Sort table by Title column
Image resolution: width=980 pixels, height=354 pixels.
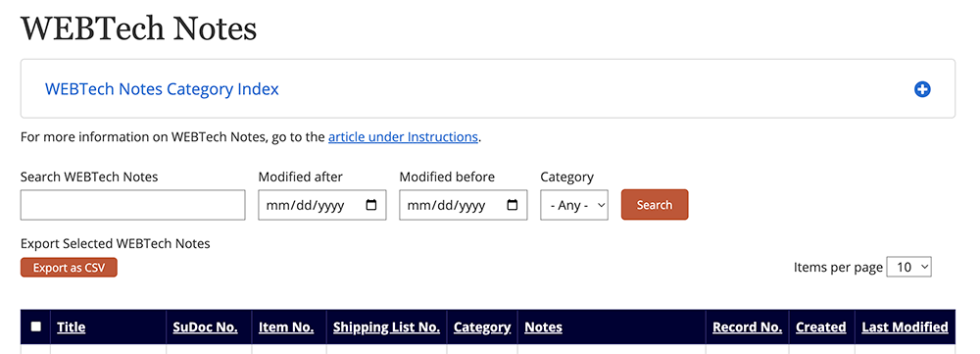[72, 328]
